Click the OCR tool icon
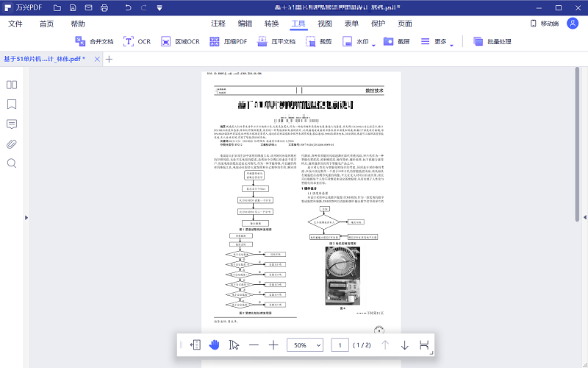 (x=129, y=42)
